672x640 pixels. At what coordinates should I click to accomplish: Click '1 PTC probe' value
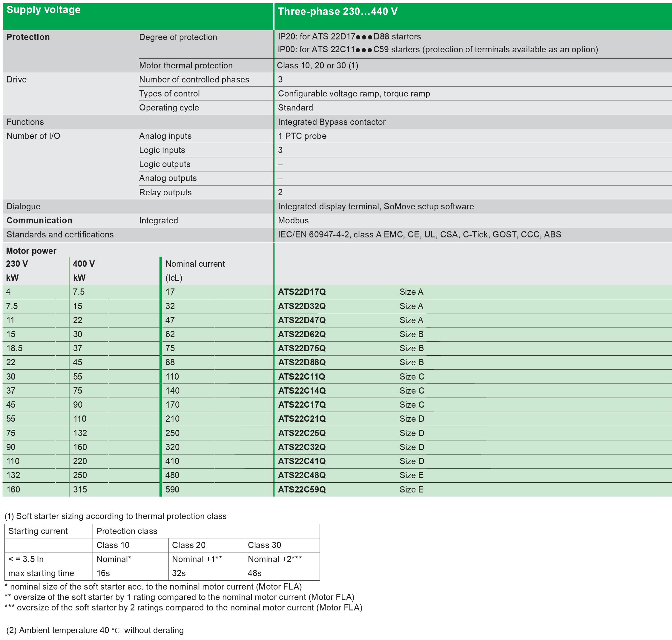pos(302,136)
